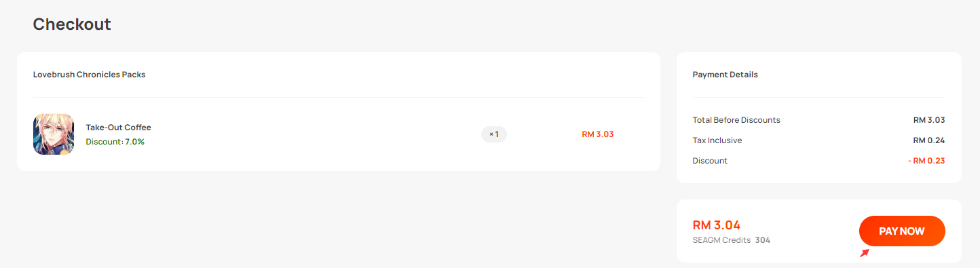Click the Checkout page title
980x268 pixels.
(x=72, y=24)
